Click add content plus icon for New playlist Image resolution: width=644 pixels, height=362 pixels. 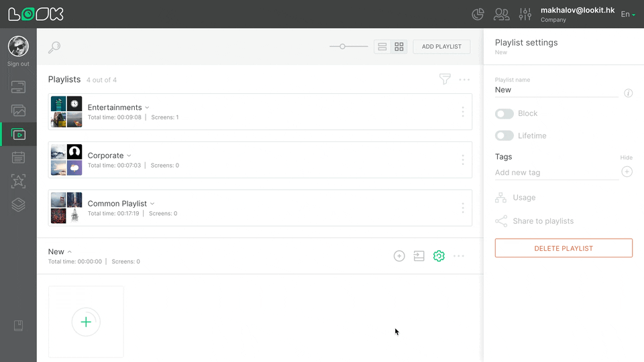point(399,256)
